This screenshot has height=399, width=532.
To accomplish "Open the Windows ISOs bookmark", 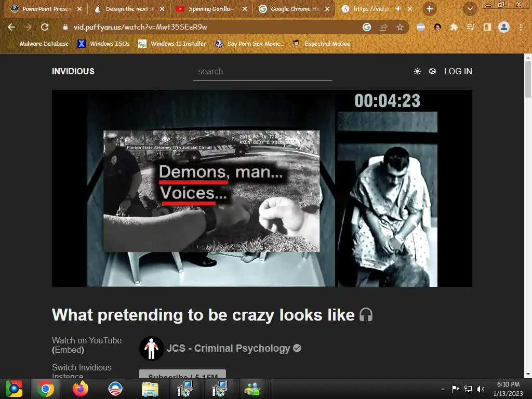I will point(104,44).
